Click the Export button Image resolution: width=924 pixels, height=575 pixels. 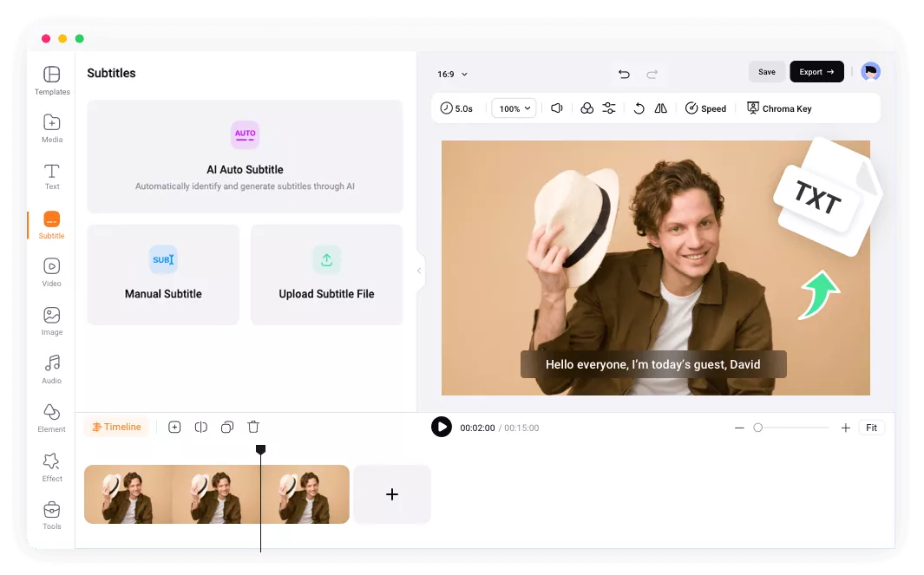point(816,72)
